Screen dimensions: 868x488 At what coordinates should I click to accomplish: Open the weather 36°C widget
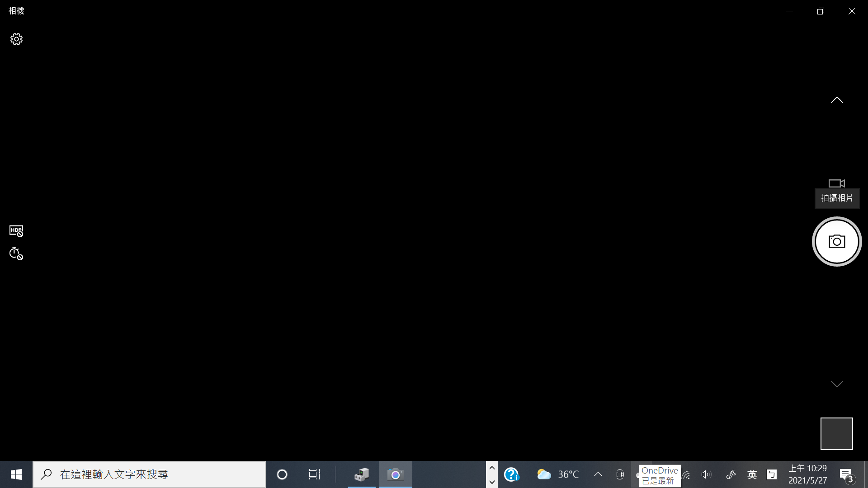(558, 474)
